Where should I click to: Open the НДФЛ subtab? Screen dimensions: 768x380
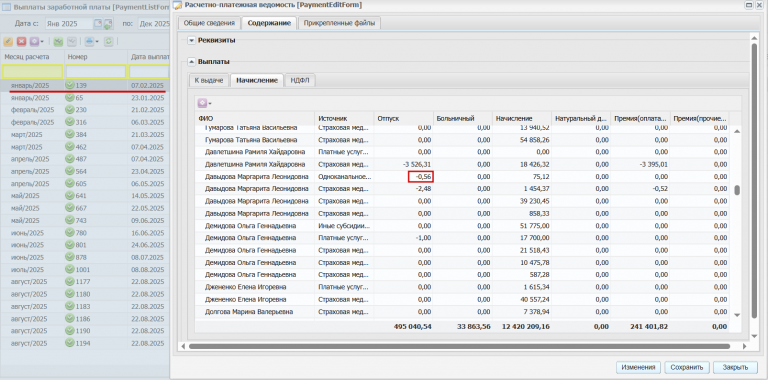click(300, 80)
